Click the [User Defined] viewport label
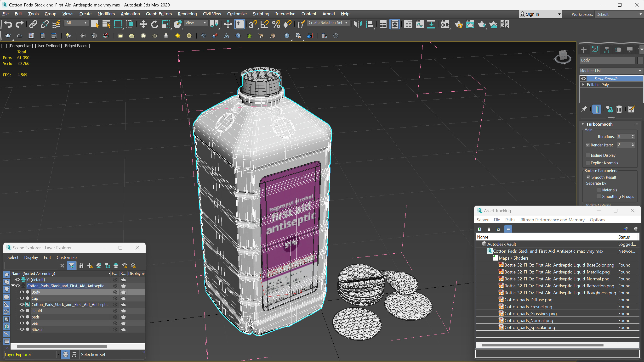Screen dimensions: 644x362 tap(48, 46)
